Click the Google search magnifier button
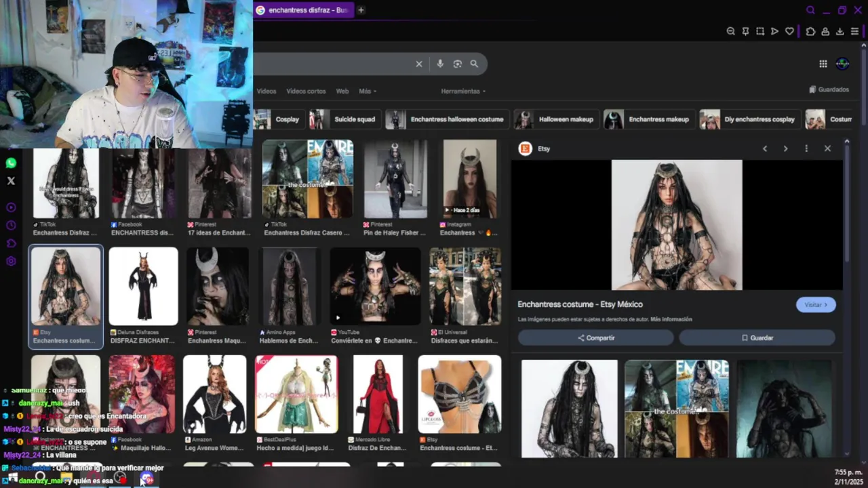Image resolution: width=868 pixels, height=488 pixels. click(x=474, y=64)
